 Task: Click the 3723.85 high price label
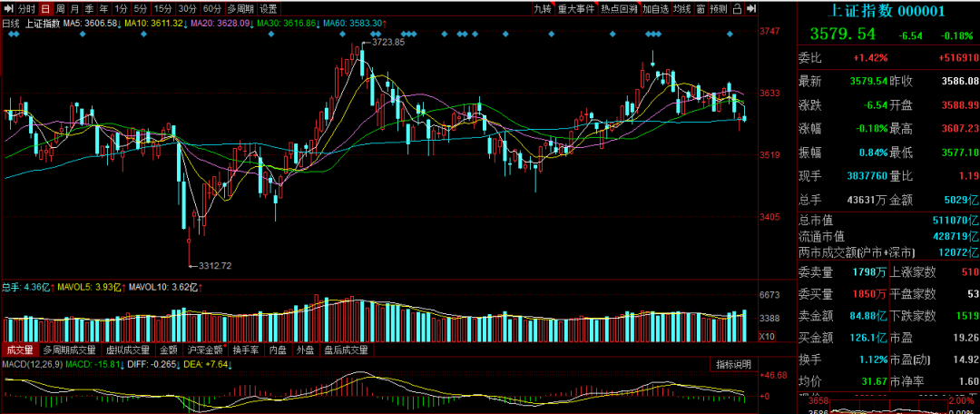(x=388, y=43)
